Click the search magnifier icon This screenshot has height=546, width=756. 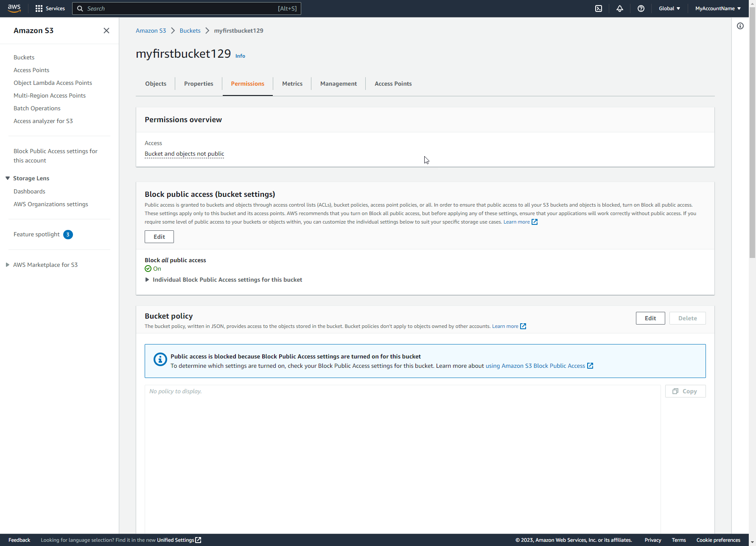coord(80,8)
